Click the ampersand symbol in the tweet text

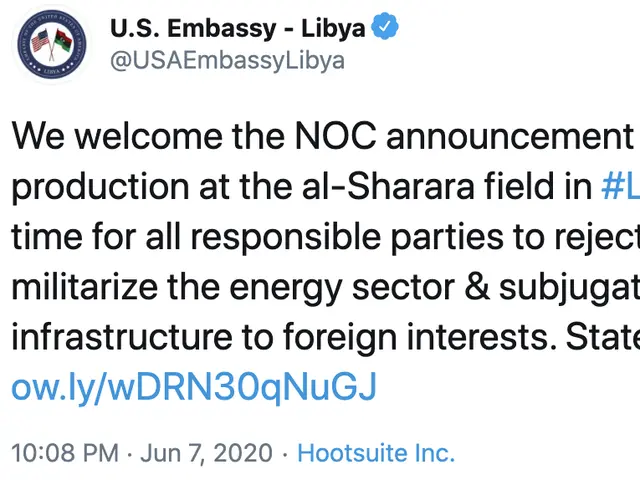coord(477,287)
